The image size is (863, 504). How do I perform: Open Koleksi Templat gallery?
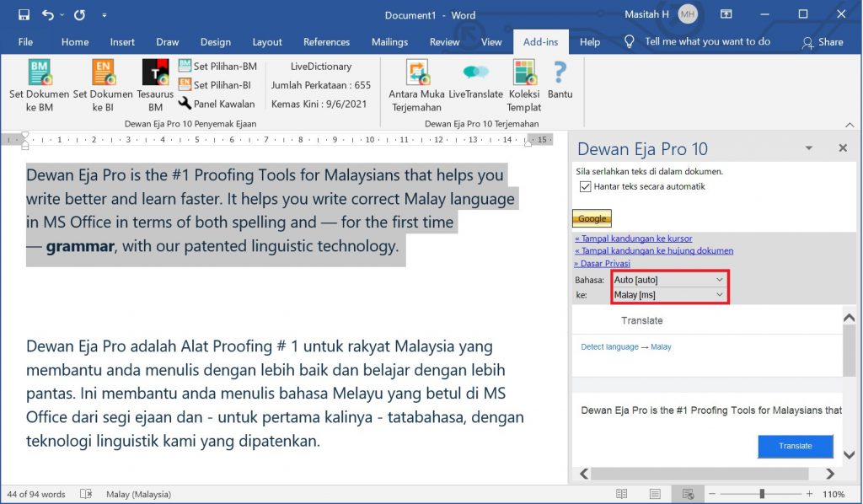click(x=524, y=72)
